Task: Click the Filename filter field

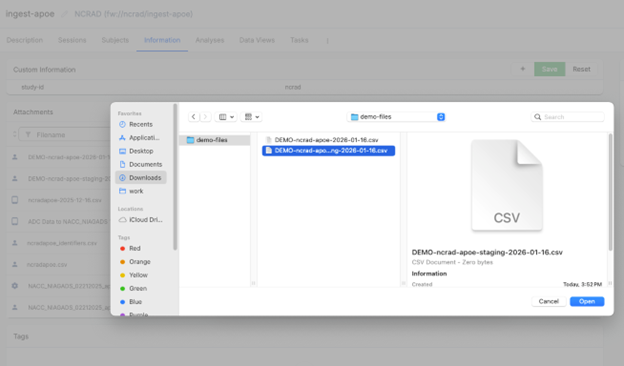Action: [x=64, y=135]
